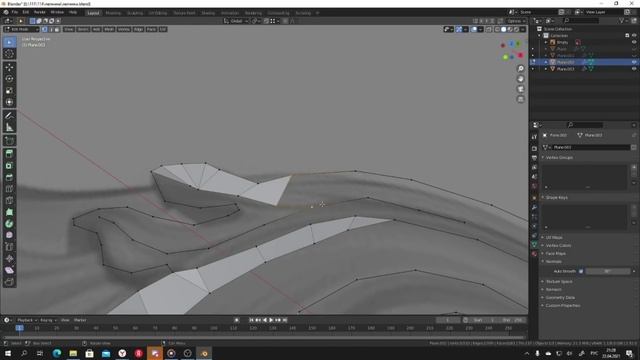Toggle the Auto Smooth checkbox
The height and width of the screenshot is (360, 640).
[581, 271]
